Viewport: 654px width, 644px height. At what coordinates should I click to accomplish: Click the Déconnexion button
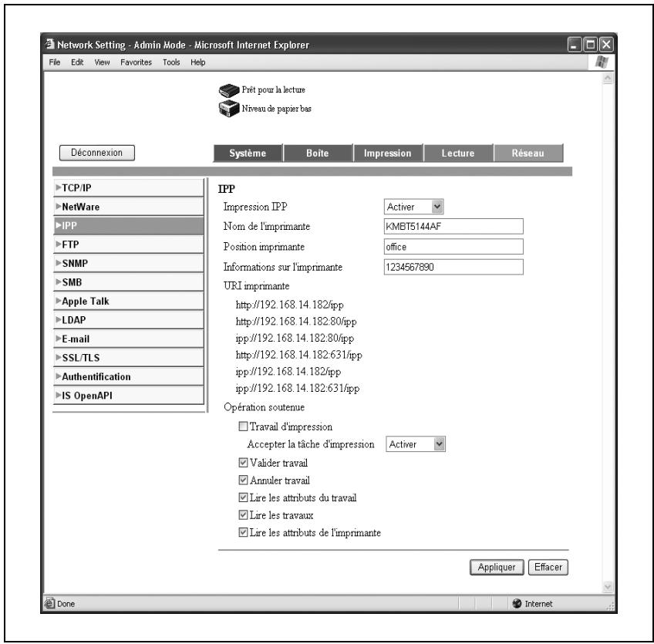96,153
